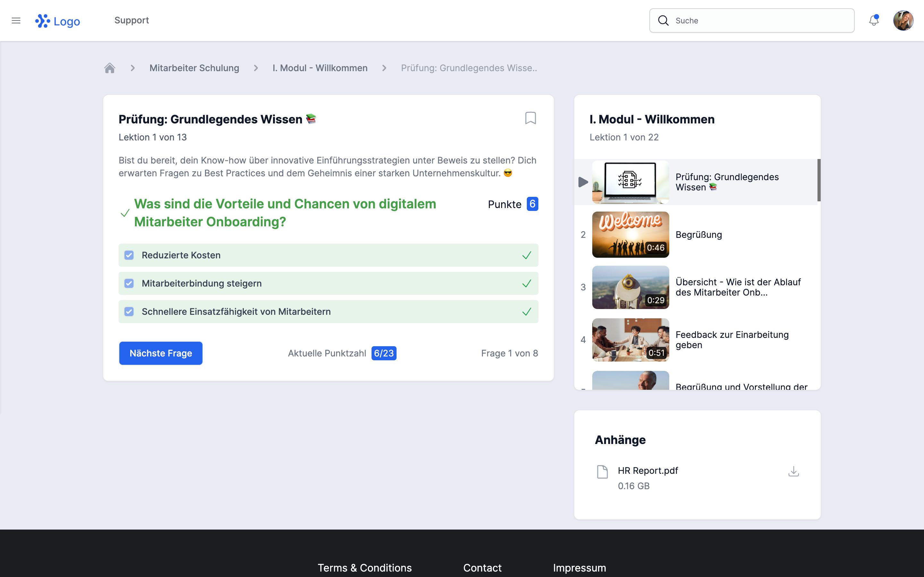Open the Begrüßung video thumbnail
The image size is (924, 577).
[x=630, y=235]
